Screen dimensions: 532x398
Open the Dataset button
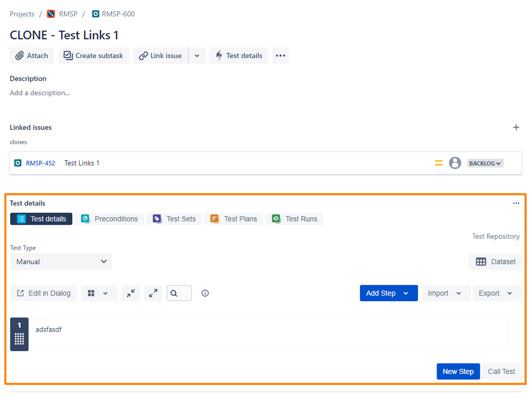[495, 262]
